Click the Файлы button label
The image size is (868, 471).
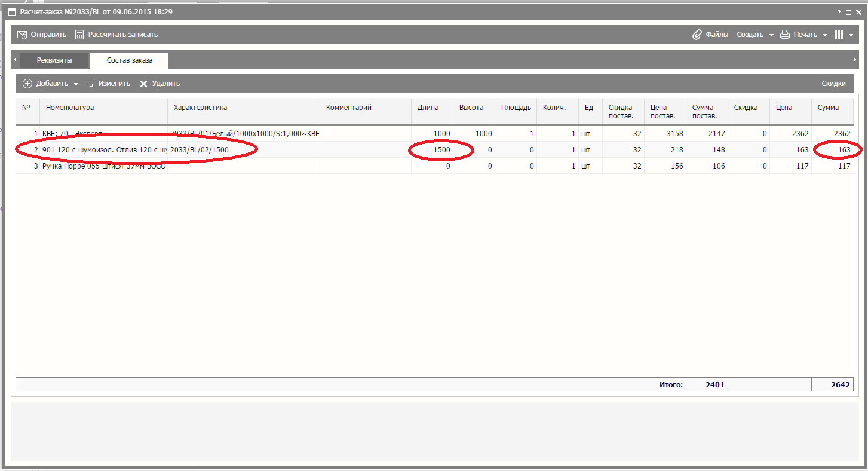[x=717, y=35]
